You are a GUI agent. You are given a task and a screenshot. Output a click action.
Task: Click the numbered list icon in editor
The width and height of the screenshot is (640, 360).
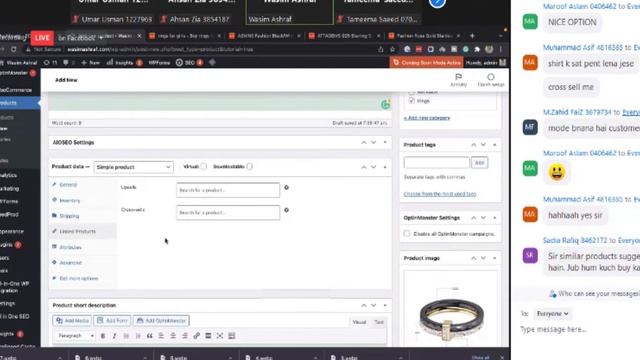click(x=138, y=336)
